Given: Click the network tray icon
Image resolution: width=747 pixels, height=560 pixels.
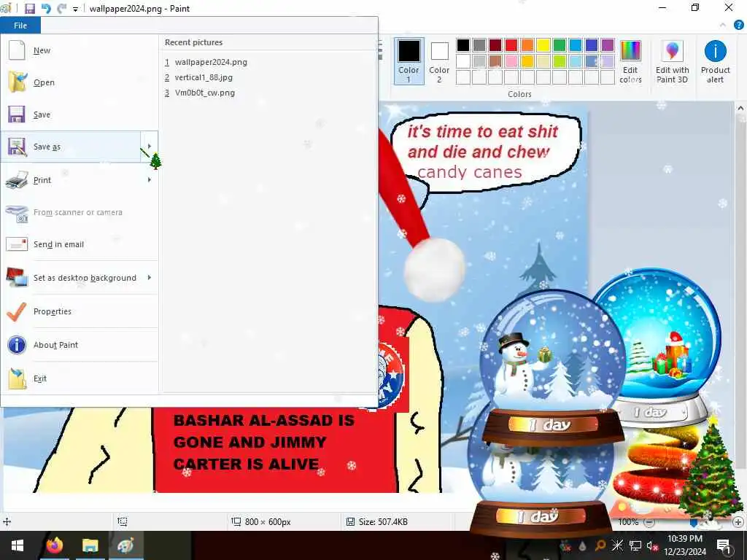Looking at the screenshot, I should coord(635,545).
